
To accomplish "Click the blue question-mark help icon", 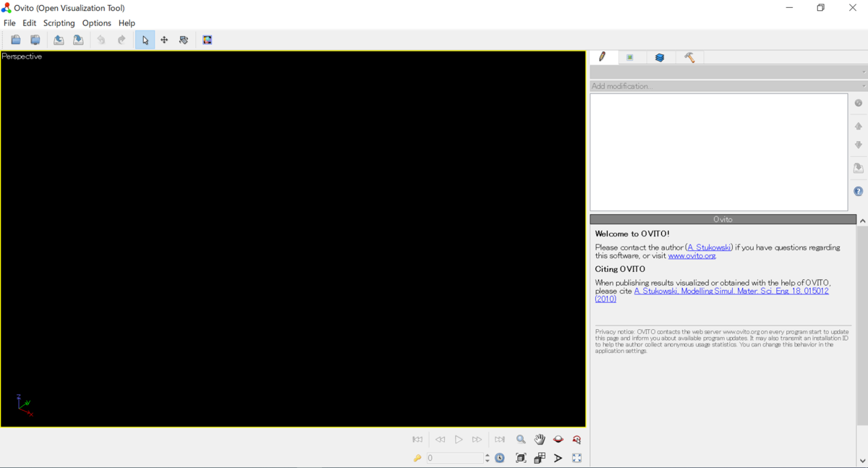I will 859,192.
